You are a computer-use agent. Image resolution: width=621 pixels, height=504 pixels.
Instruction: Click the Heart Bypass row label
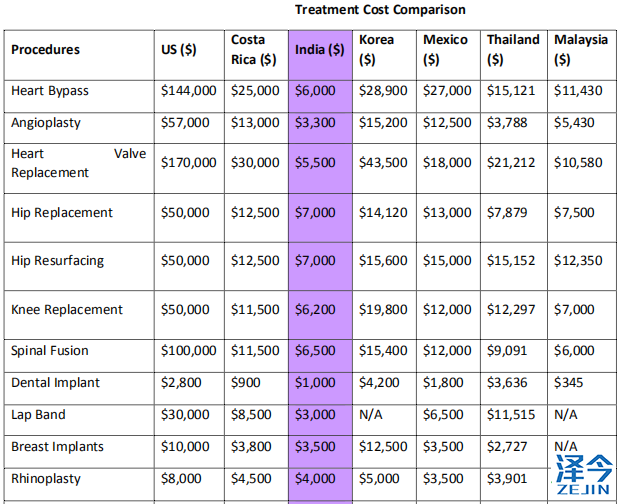50,91
